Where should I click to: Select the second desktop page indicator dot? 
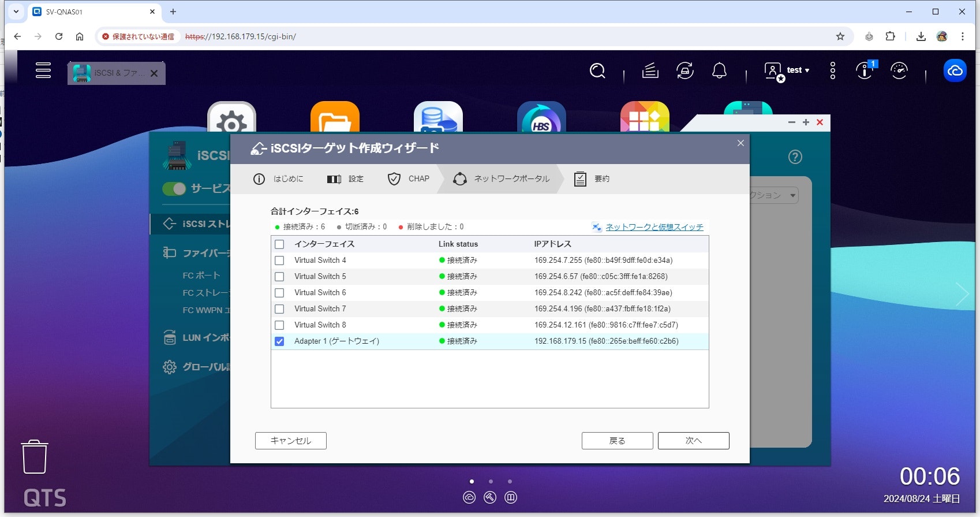491,481
